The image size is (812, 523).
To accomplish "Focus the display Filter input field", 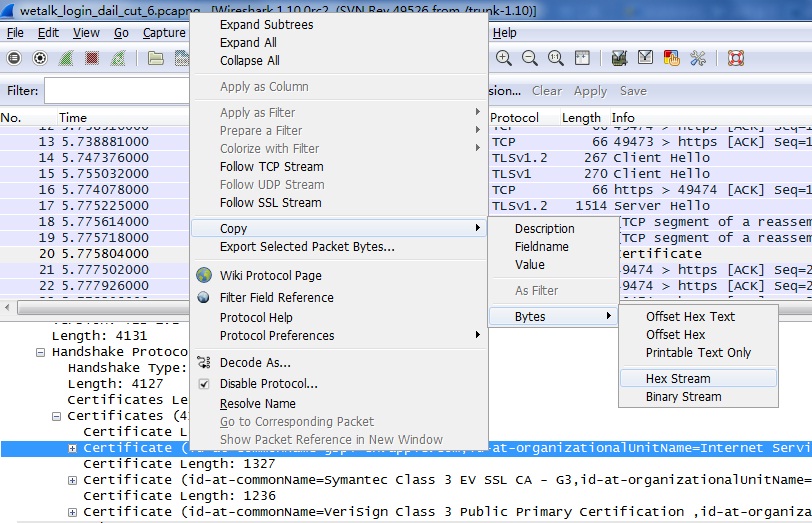I will click(117, 91).
